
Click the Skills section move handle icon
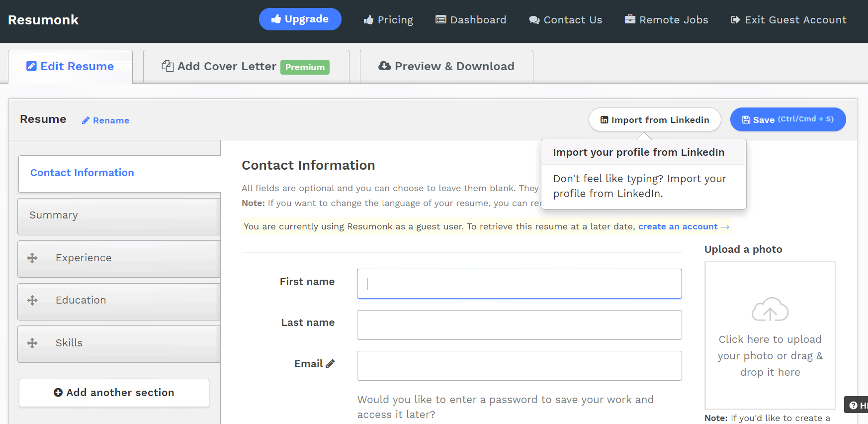point(32,343)
